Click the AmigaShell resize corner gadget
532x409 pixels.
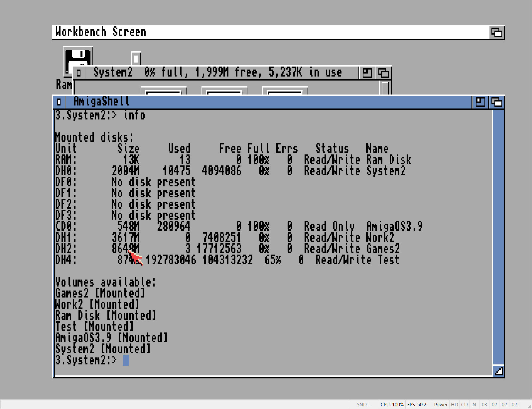(498, 371)
